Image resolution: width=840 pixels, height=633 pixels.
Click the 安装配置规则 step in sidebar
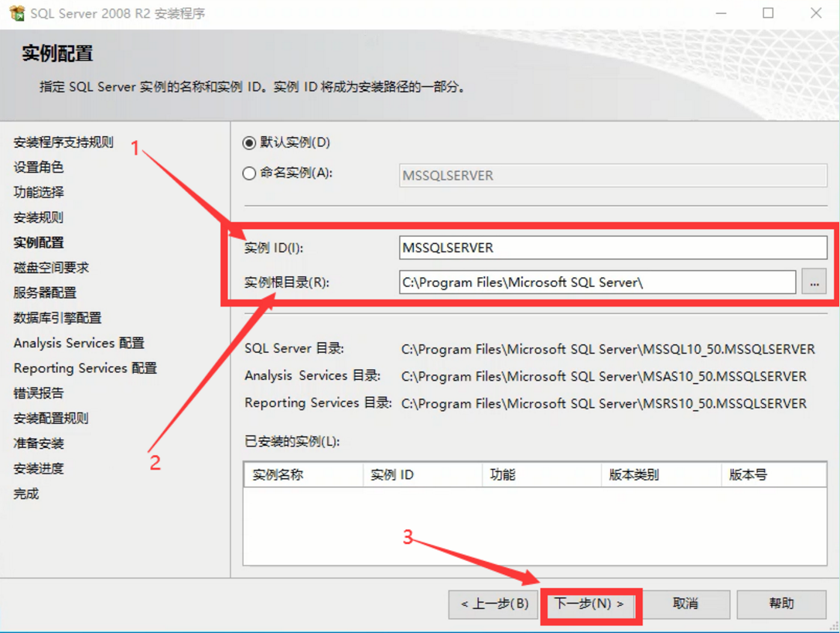coord(51,418)
